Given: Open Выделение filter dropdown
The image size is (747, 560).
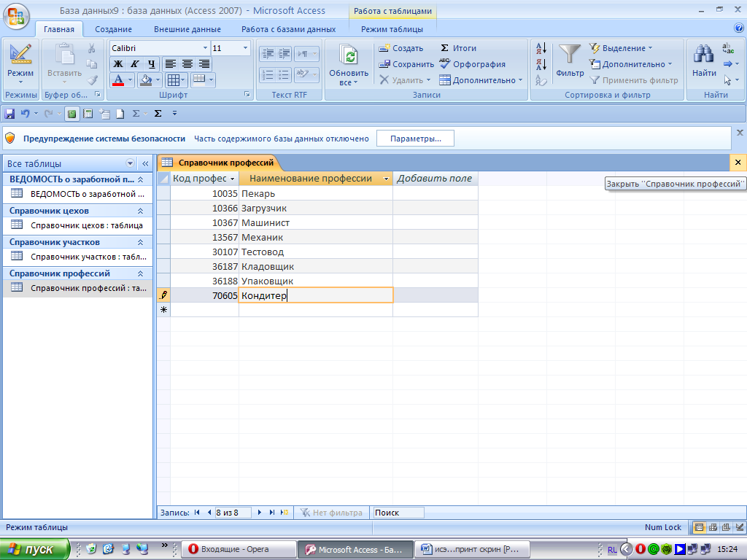Looking at the screenshot, I should click(x=622, y=48).
